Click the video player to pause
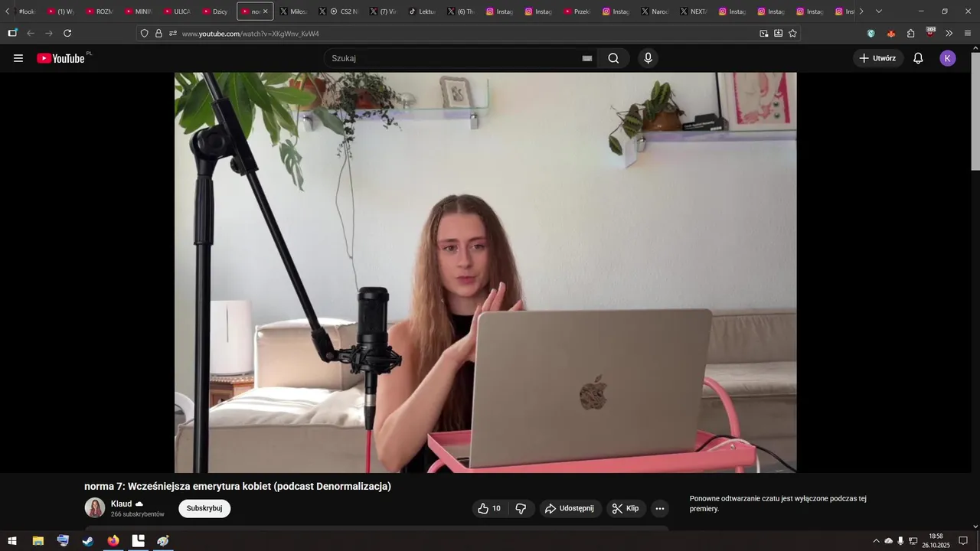This screenshot has width=980, height=551. tap(485, 272)
